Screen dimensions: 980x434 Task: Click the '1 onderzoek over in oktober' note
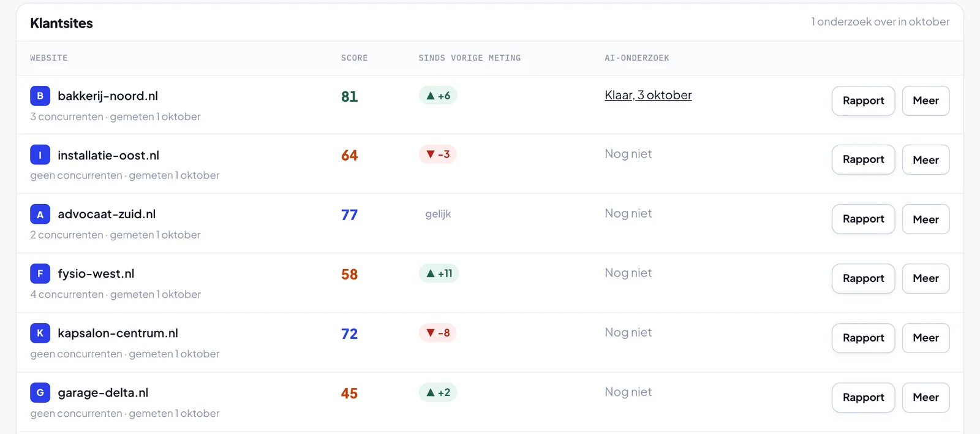click(x=880, y=21)
